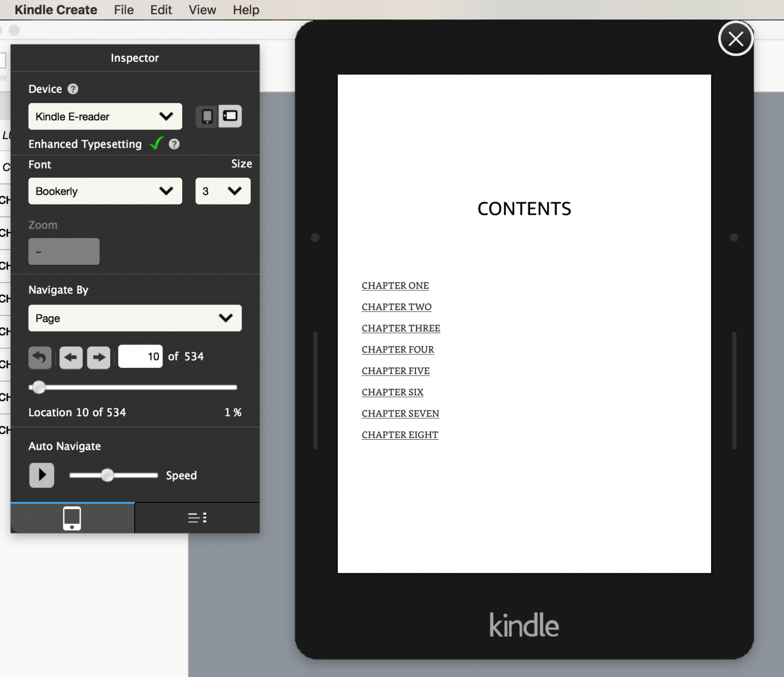Select the page contents list icon

tap(197, 517)
